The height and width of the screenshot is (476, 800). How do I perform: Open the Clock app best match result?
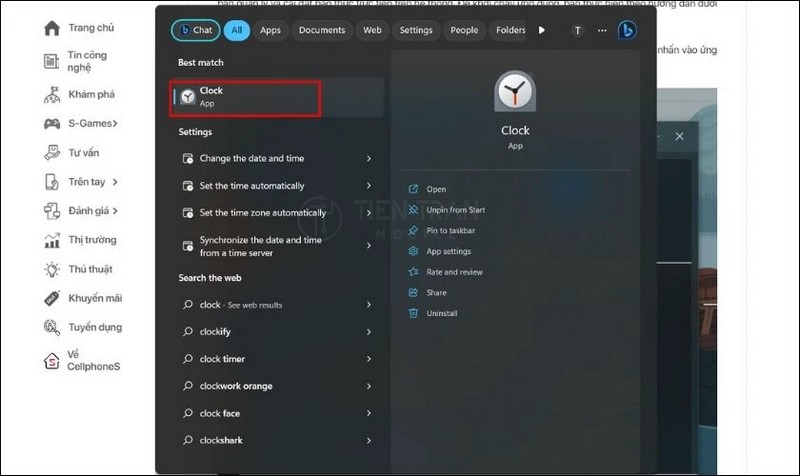246,97
